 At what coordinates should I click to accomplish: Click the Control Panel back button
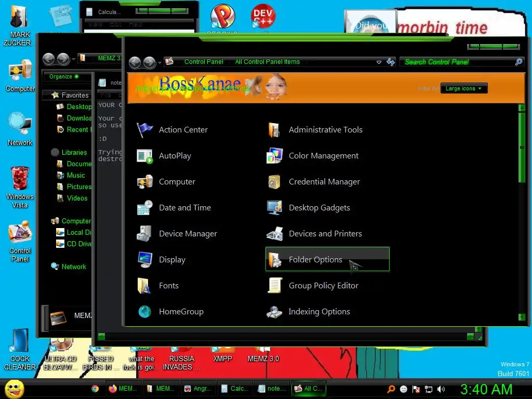135,62
